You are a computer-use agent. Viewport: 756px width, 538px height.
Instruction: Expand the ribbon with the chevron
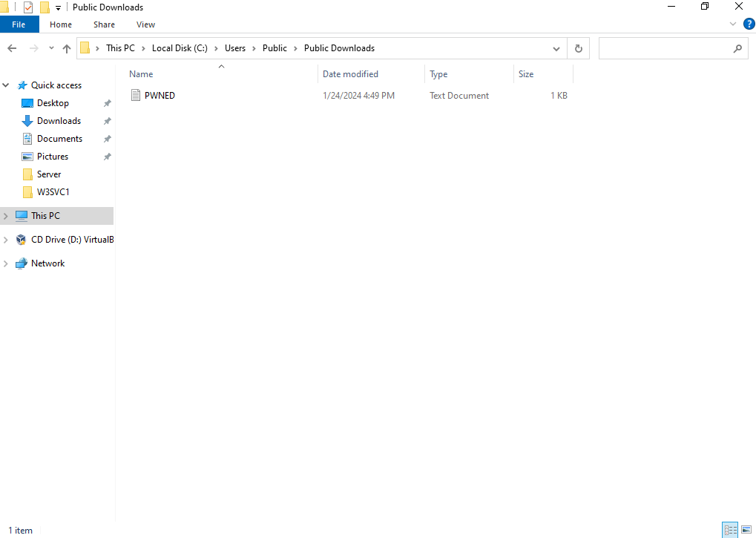733,24
